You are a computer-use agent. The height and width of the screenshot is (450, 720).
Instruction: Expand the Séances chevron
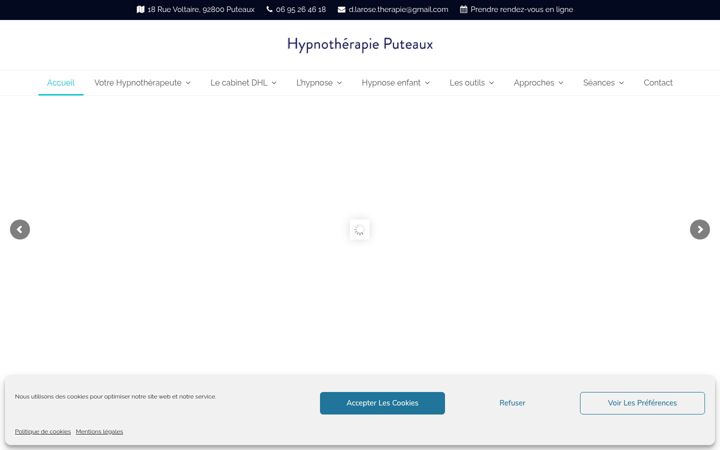pyautogui.click(x=621, y=83)
